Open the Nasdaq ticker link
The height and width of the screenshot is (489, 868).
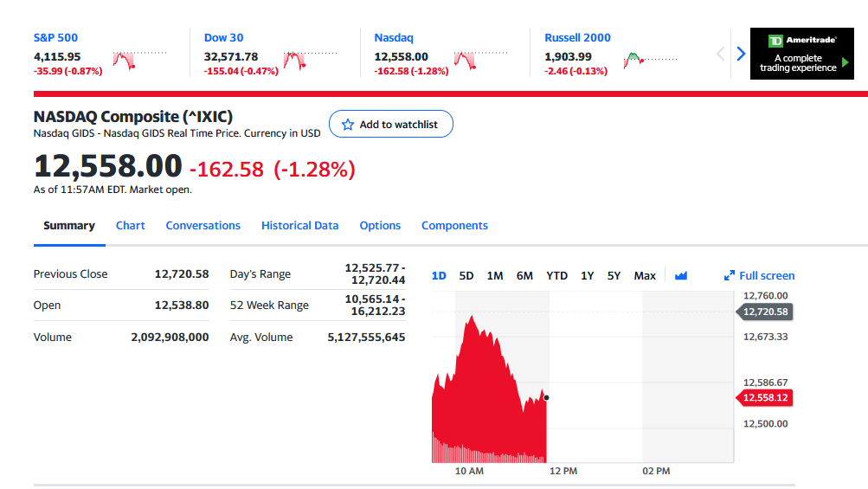tap(394, 38)
